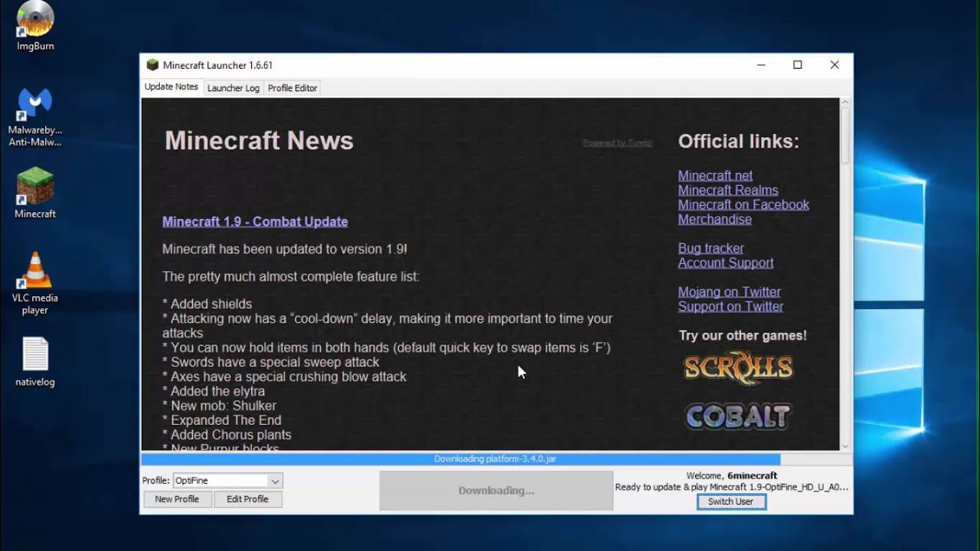This screenshot has width=980, height=551.
Task: Click the "* Added Chorus plants" line
Action: [227, 435]
